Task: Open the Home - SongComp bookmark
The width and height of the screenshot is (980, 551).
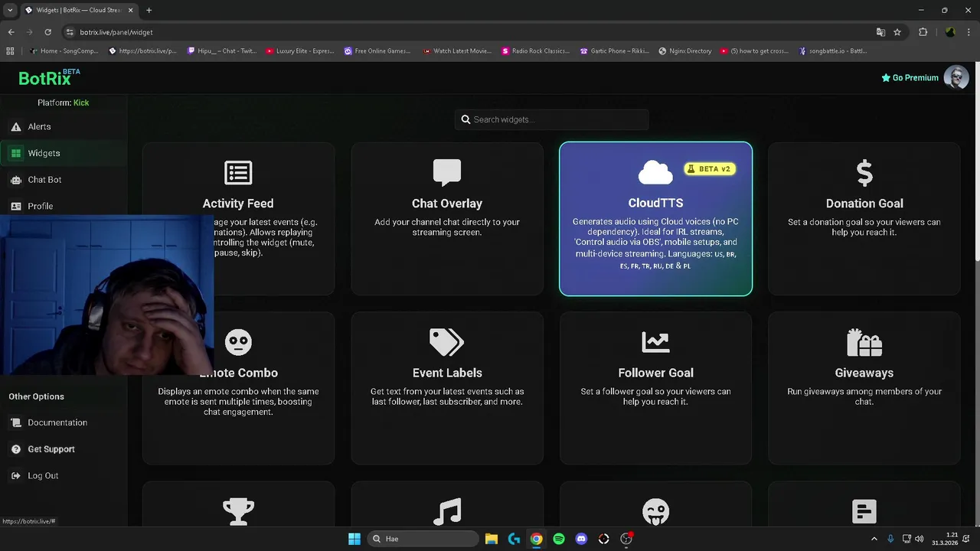Action: (64, 51)
